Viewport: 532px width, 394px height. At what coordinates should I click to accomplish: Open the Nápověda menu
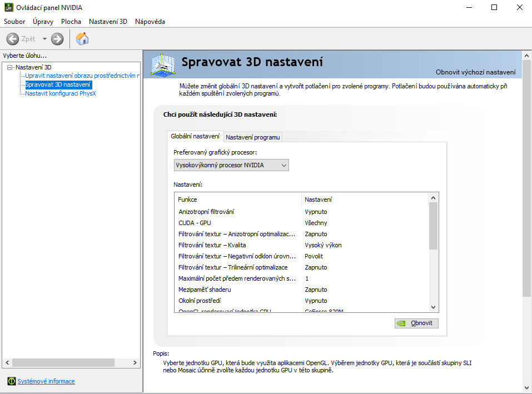coord(150,21)
